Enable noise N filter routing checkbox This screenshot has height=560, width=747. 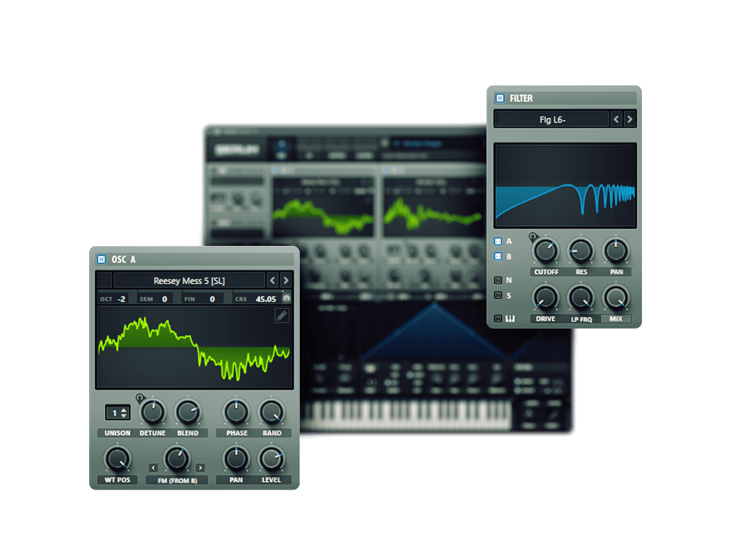coord(498,280)
